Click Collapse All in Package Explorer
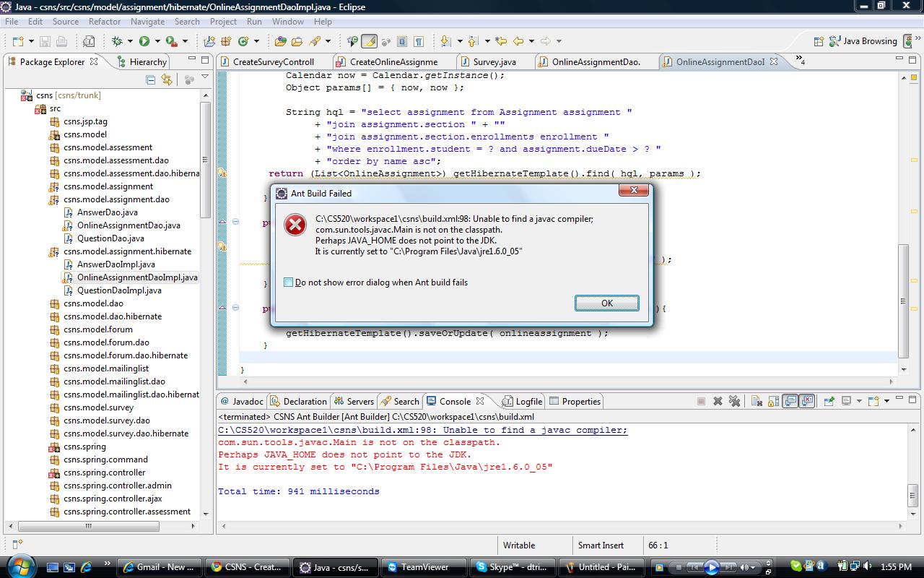Screen dimensions: 924x578 click(151, 80)
